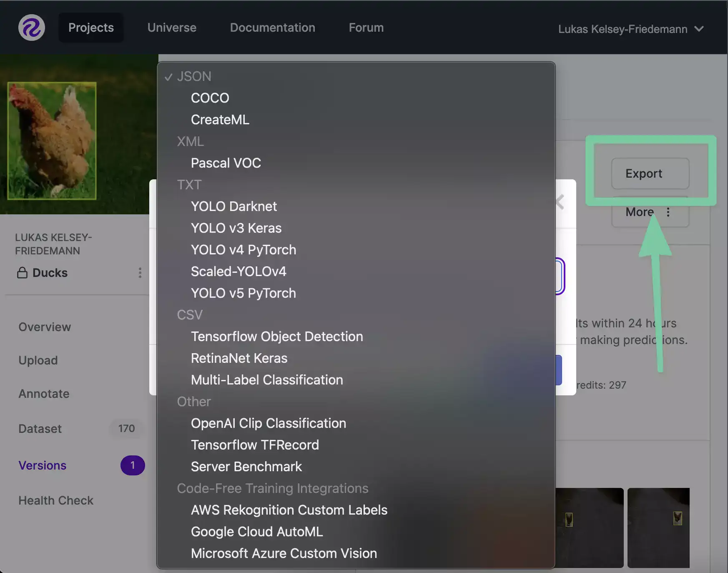Viewport: 728px width, 573px height.
Task: Open the rightmost dark dataset image thumbnail
Action: (x=658, y=528)
